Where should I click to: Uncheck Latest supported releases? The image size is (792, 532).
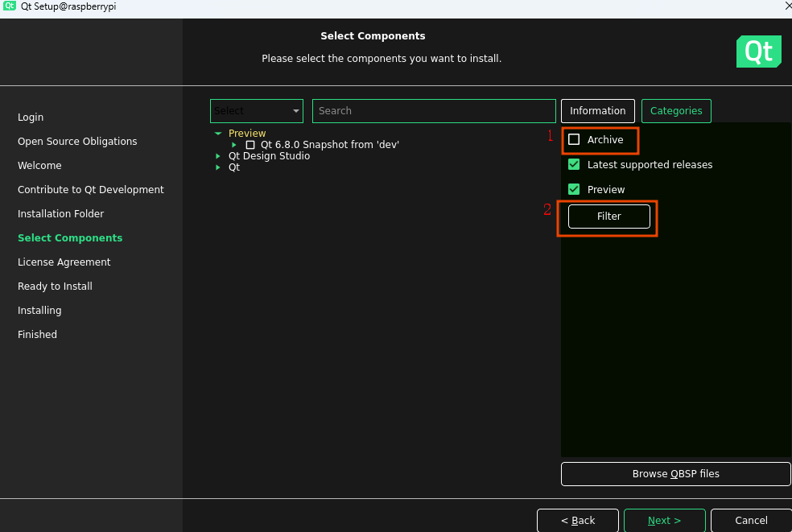(x=574, y=164)
